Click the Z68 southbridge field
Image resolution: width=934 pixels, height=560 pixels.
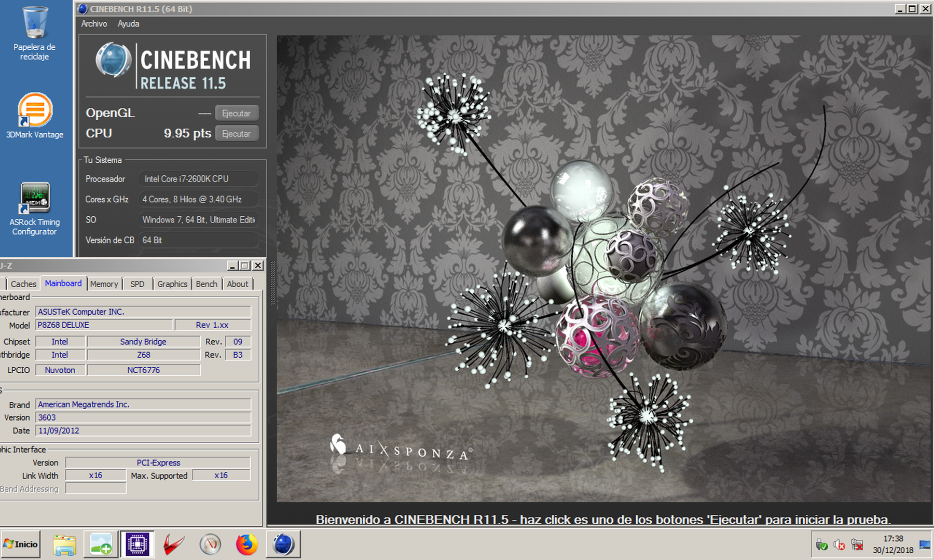coord(144,355)
